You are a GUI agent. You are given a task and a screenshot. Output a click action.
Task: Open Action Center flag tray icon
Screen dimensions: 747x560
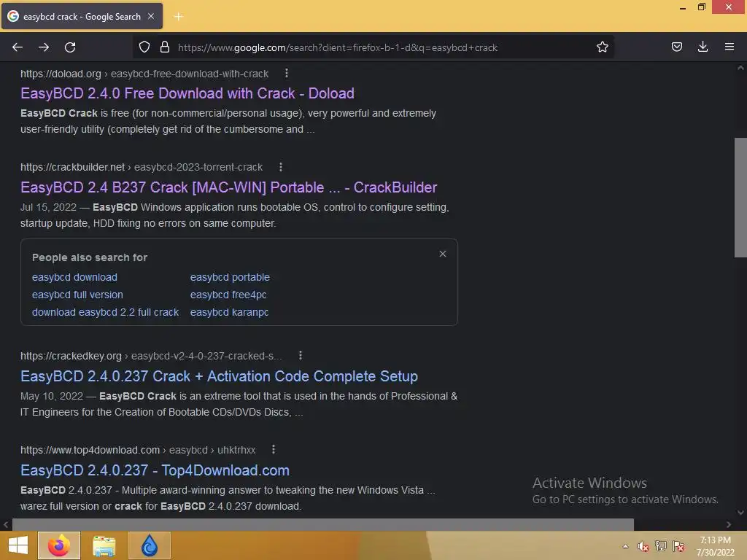(678, 546)
